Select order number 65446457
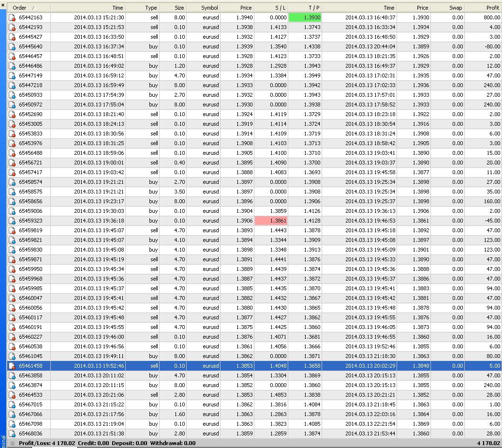The height and width of the screenshot is (448, 502). (x=30, y=56)
